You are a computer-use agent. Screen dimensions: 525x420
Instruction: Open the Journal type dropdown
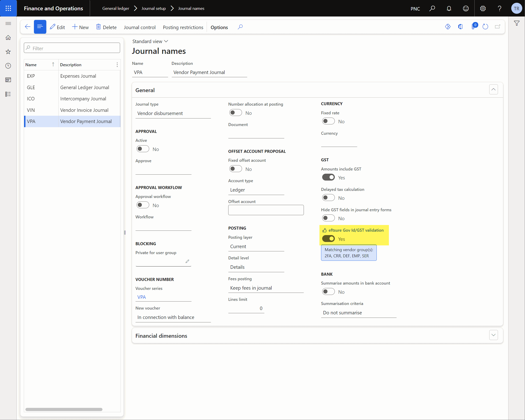coord(173,113)
